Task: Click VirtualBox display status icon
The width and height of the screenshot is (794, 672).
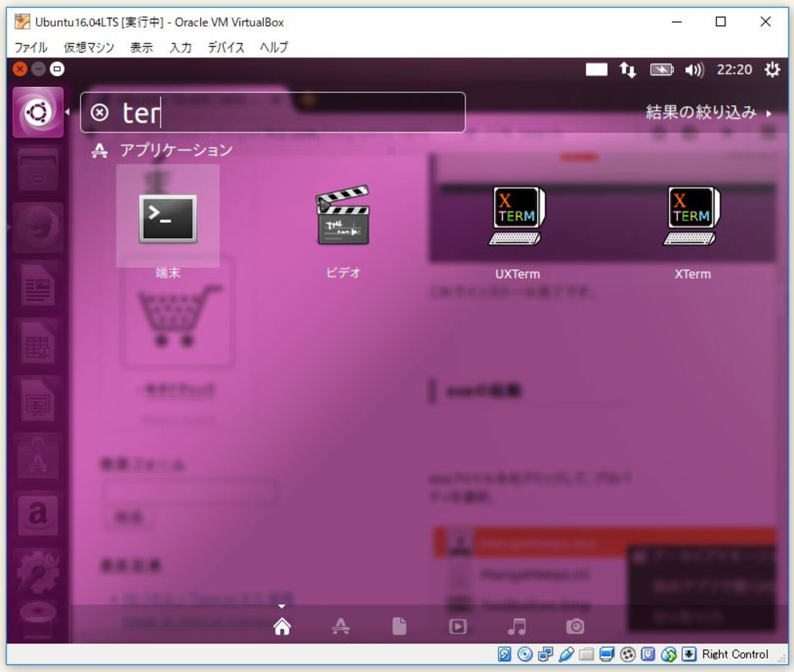Action: click(607, 654)
